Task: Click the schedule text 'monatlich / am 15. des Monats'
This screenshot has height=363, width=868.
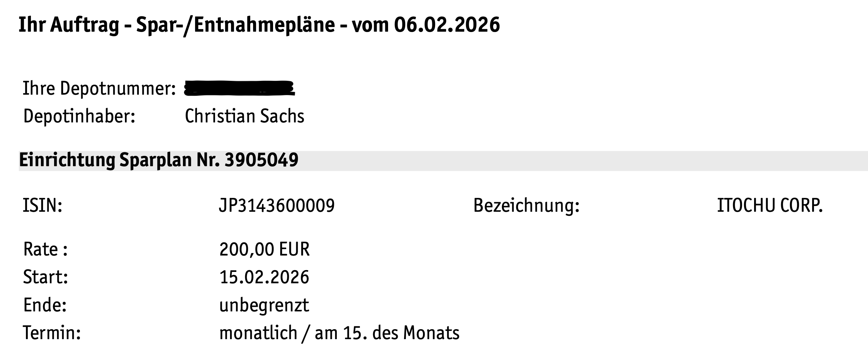Action: (x=339, y=333)
